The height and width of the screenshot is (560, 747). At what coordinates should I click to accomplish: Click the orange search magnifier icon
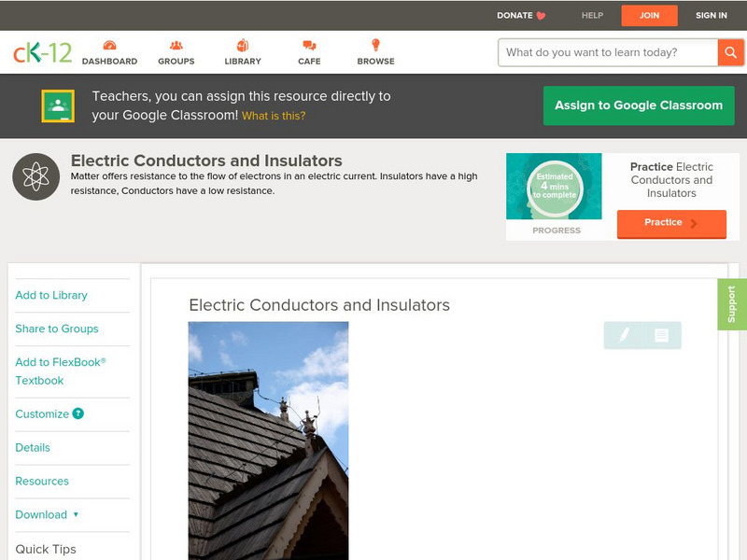tap(732, 52)
